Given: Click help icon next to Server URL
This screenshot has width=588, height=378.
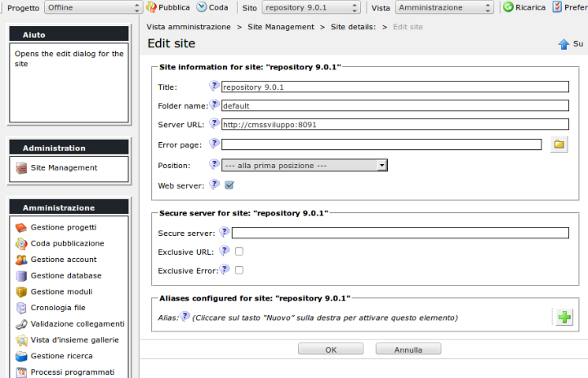Looking at the screenshot, I should [215, 124].
